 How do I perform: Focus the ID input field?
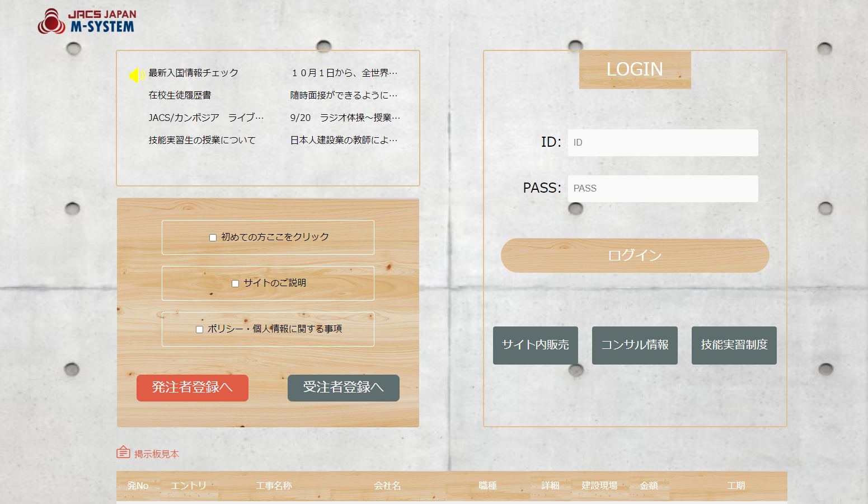(663, 143)
